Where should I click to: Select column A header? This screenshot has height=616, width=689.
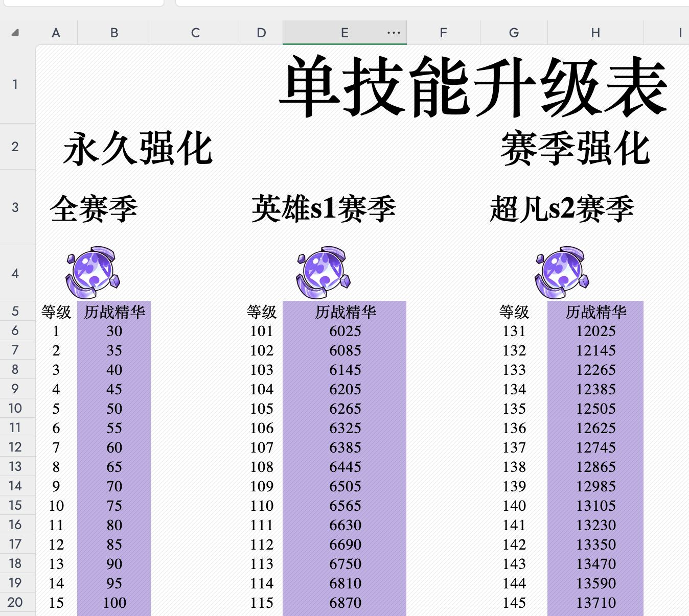point(56,33)
